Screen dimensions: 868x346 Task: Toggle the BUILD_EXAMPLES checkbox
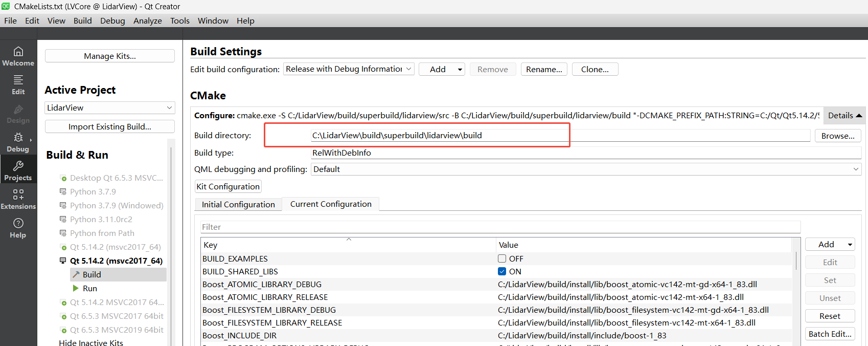(502, 258)
